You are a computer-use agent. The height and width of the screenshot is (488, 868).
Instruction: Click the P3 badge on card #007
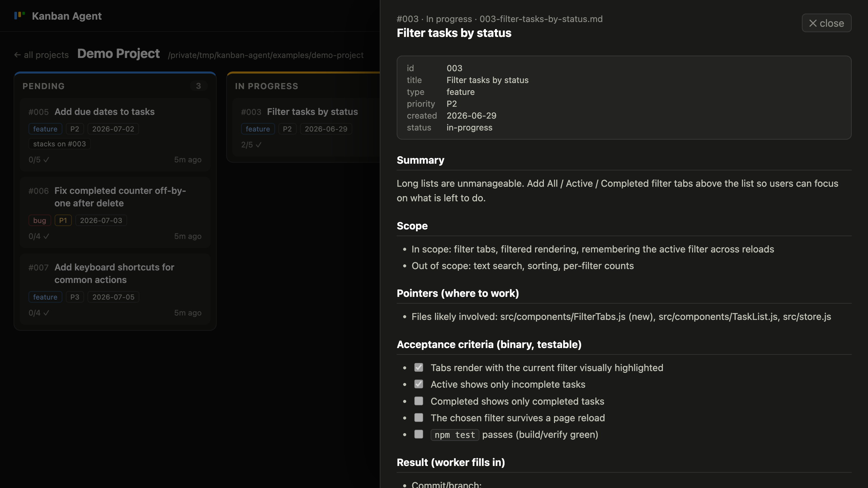coord(75,297)
